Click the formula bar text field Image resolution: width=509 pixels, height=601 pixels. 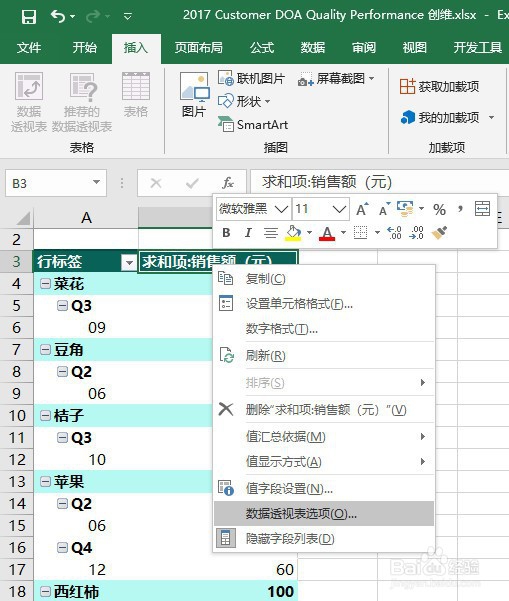point(379,182)
